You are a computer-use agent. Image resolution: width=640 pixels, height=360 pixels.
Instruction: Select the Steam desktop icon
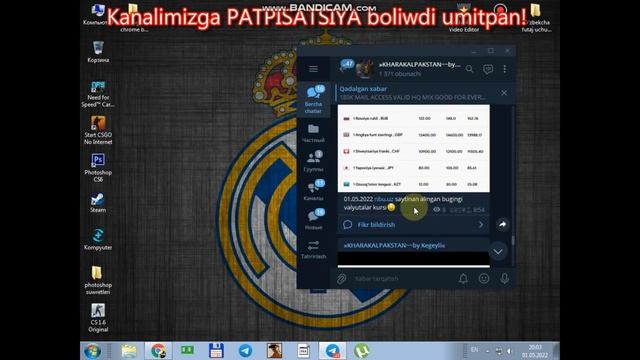(98, 202)
